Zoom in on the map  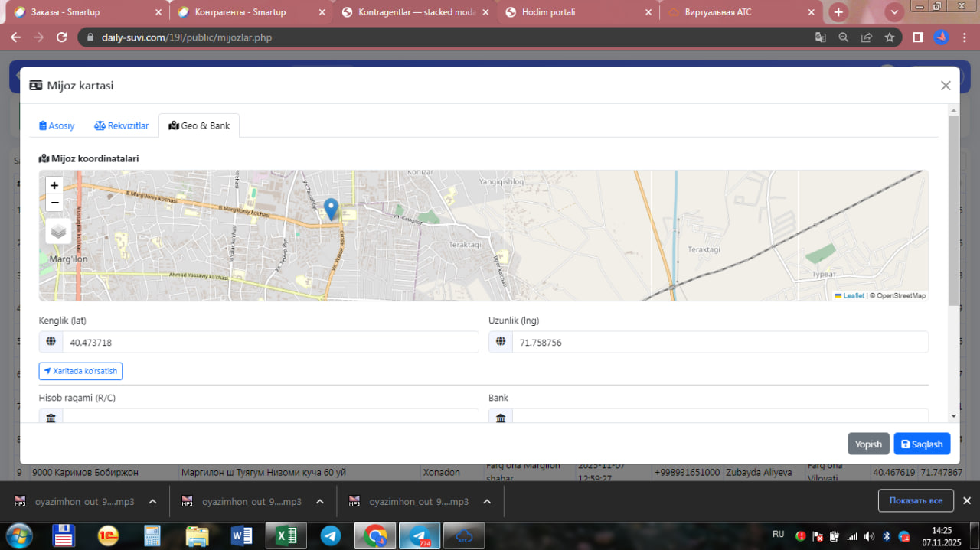(54, 185)
